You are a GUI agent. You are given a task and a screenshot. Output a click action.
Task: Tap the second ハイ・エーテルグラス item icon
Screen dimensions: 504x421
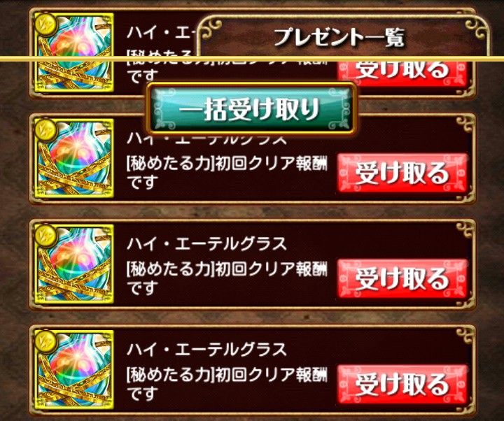coord(74,158)
